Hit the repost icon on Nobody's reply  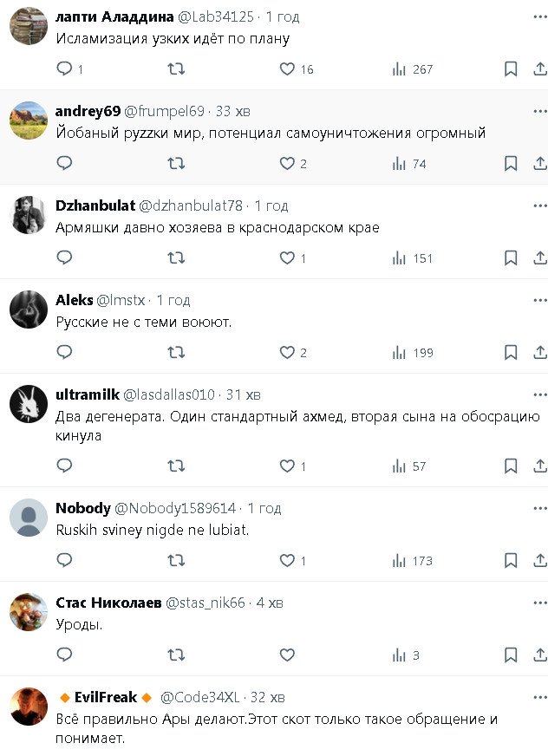176,560
